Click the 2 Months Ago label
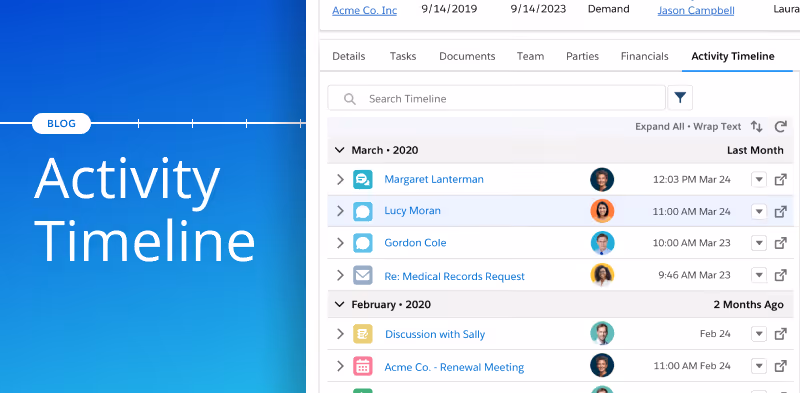 point(748,305)
